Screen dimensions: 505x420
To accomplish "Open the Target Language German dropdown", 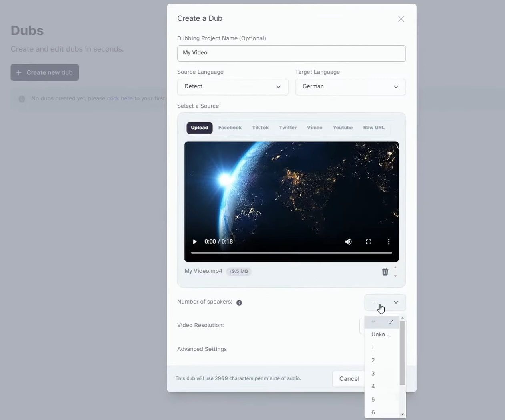I will click(350, 87).
